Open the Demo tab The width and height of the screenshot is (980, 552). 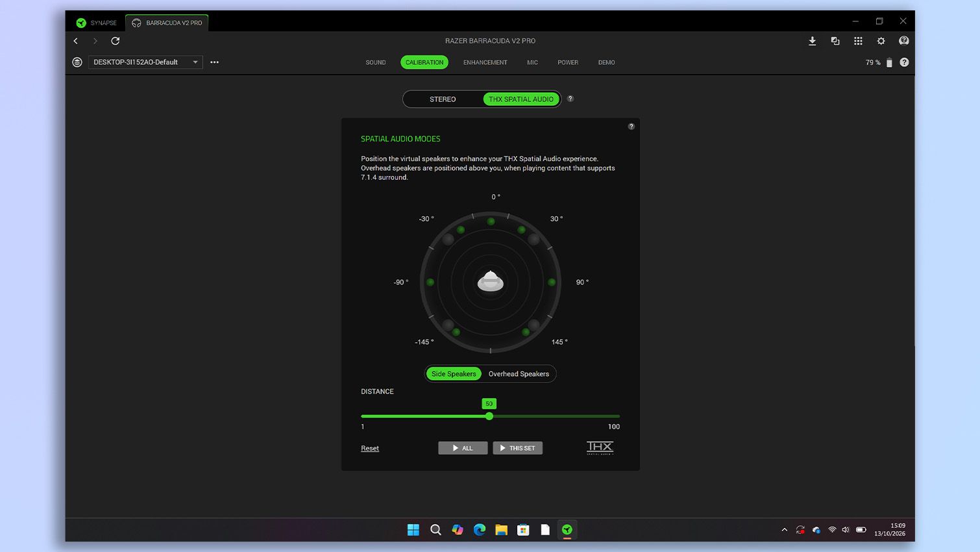click(x=607, y=62)
